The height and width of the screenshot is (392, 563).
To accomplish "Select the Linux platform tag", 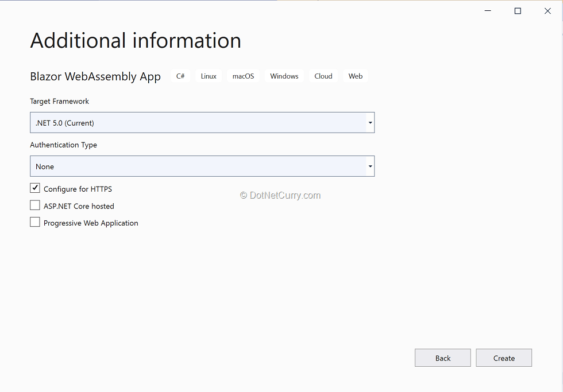I will (x=209, y=76).
